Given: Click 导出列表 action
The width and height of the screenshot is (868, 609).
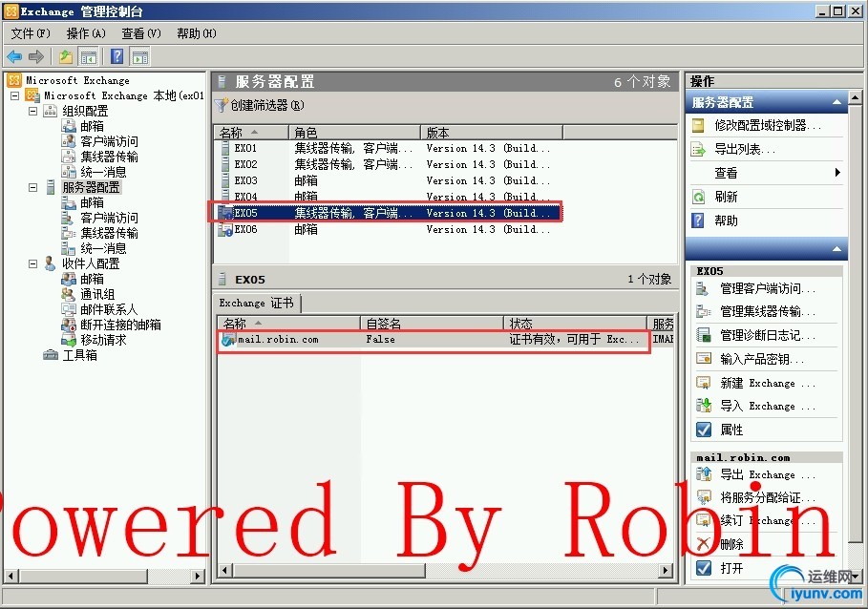Looking at the screenshot, I should coord(745,149).
